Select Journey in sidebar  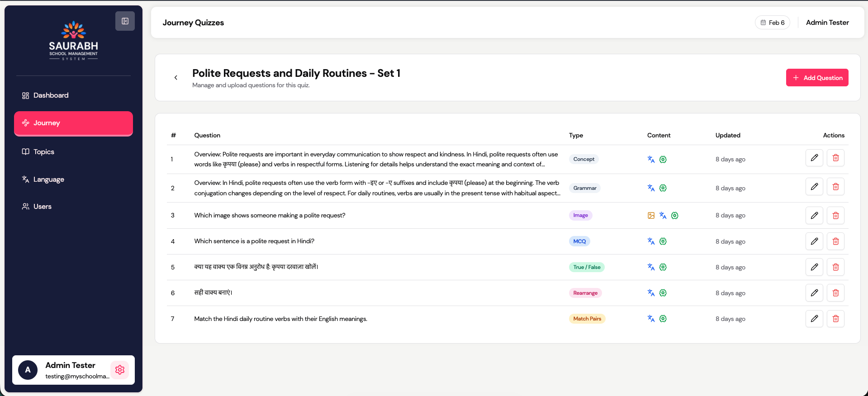[73, 123]
